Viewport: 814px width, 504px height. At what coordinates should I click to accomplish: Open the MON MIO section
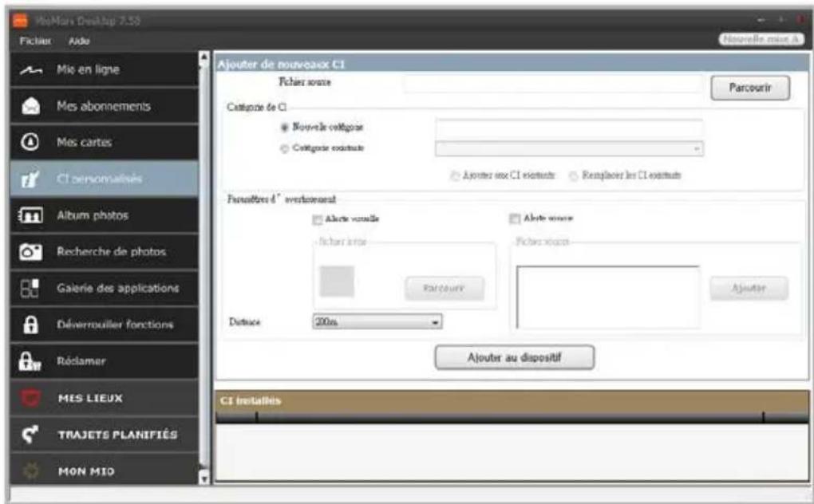[104, 470]
